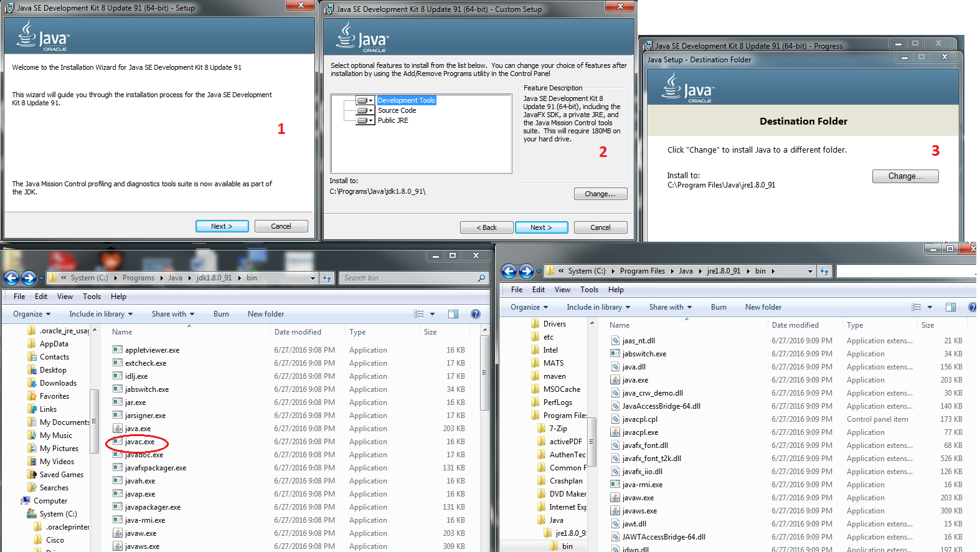Screen dimensions: 980x552
Task: Open Tools menu in jre bin window
Action: click(589, 290)
